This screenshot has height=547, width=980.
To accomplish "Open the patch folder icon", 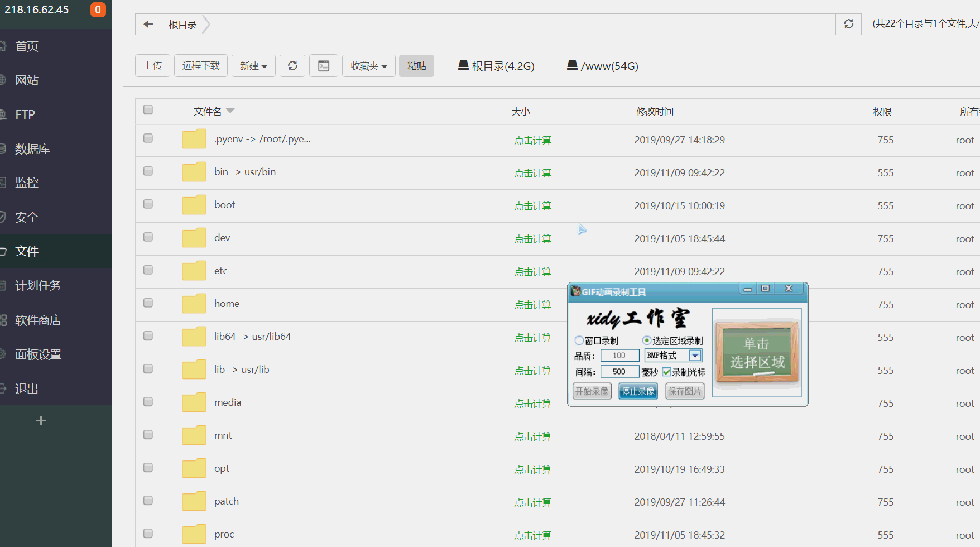I will [194, 501].
